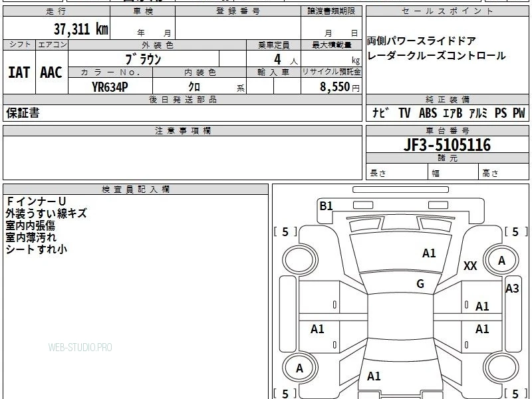Click the 両側パワースライドドア sales point line
Screen dimensions: 532x399
pos(422,41)
